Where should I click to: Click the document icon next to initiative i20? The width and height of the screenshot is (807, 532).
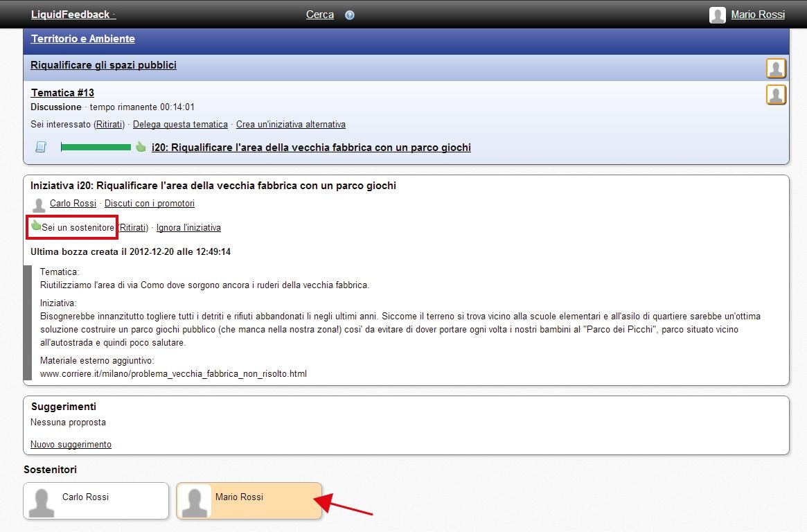[41, 147]
